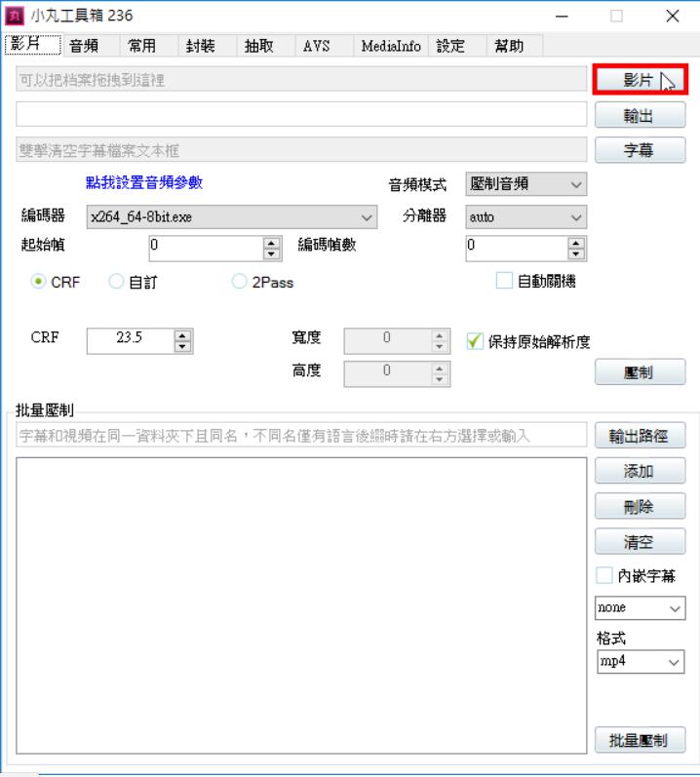Click the 清空 button
Screen dimensions: 700x777
click(641, 541)
